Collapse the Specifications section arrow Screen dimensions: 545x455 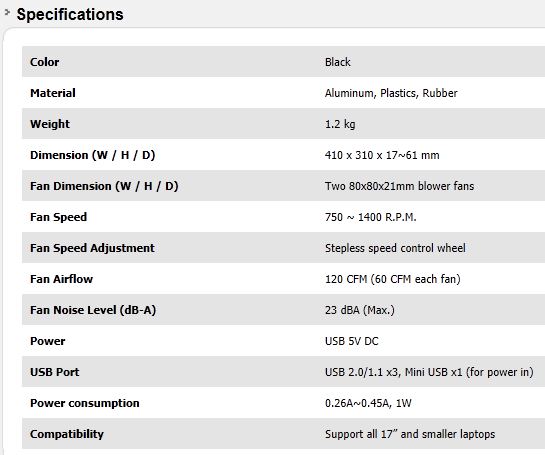(x=7, y=13)
